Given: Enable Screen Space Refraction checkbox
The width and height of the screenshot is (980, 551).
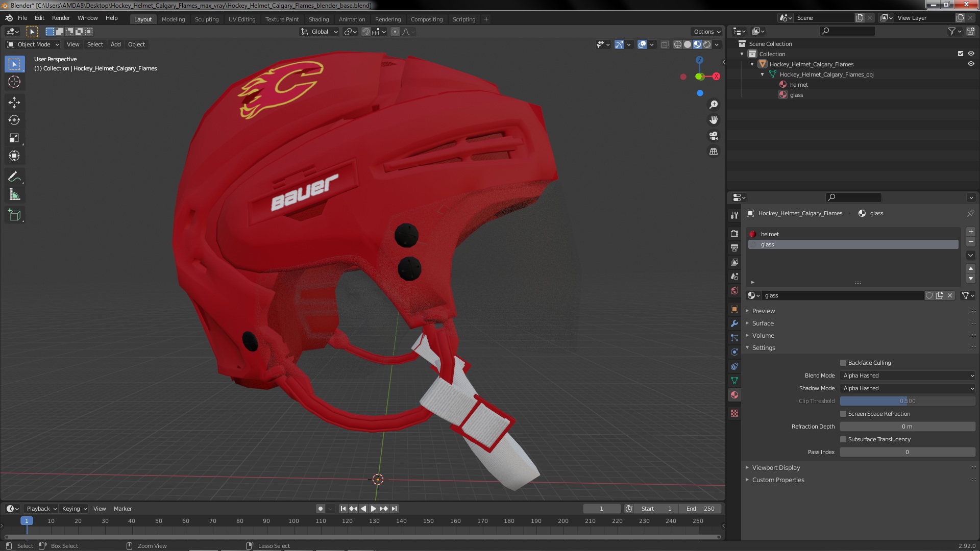Looking at the screenshot, I should coord(843,414).
